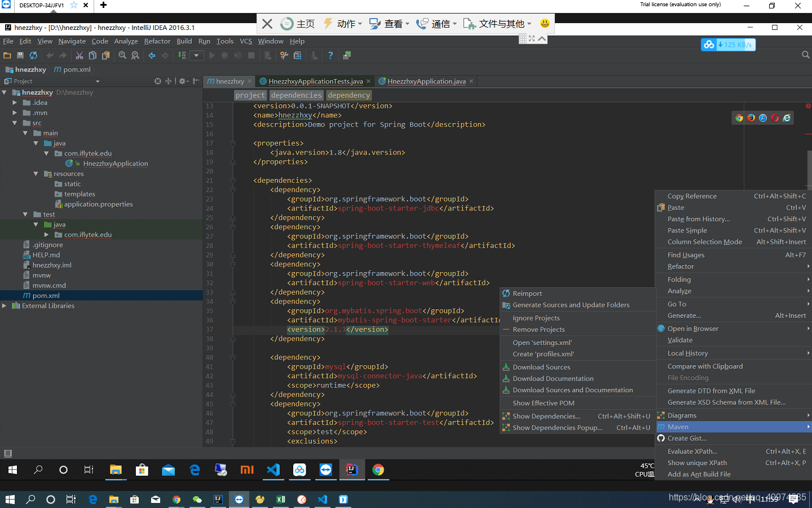Click the dependencies breadcrumb
This screenshot has width=812, height=508.
(296, 95)
